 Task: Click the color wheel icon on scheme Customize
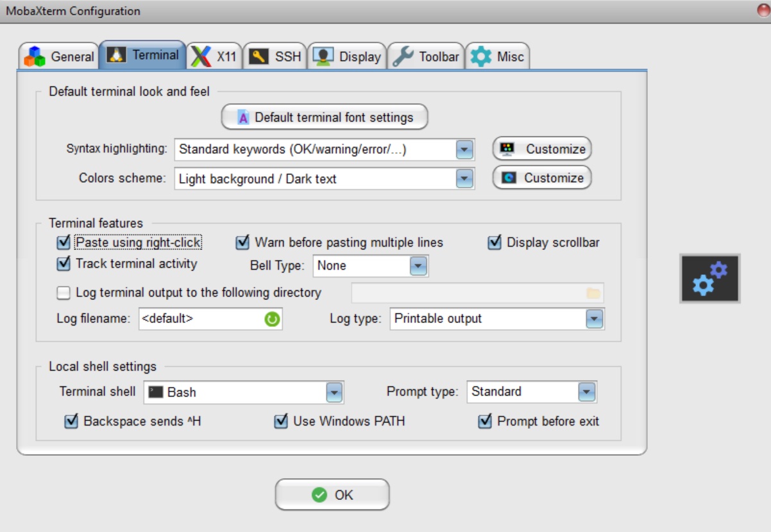tap(509, 178)
